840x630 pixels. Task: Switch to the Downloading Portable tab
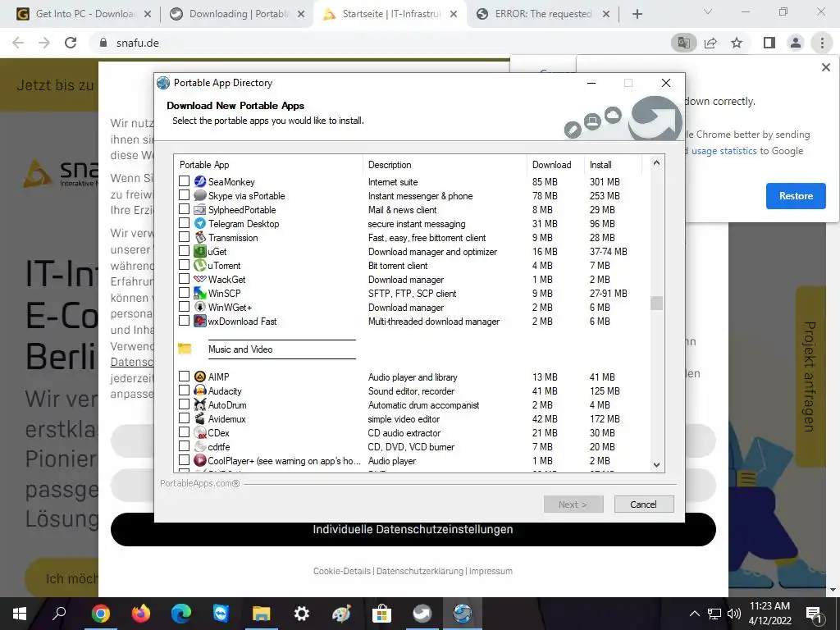(237, 14)
